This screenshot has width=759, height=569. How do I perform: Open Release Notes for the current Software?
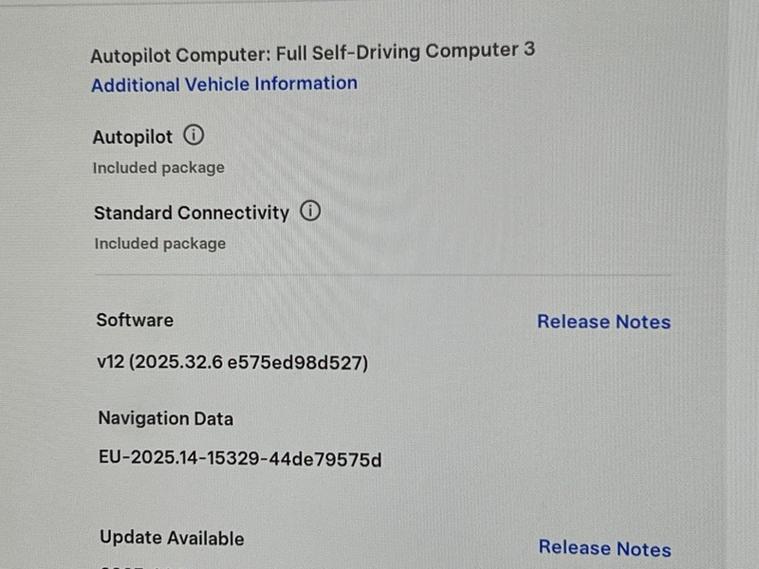[603, 322]
